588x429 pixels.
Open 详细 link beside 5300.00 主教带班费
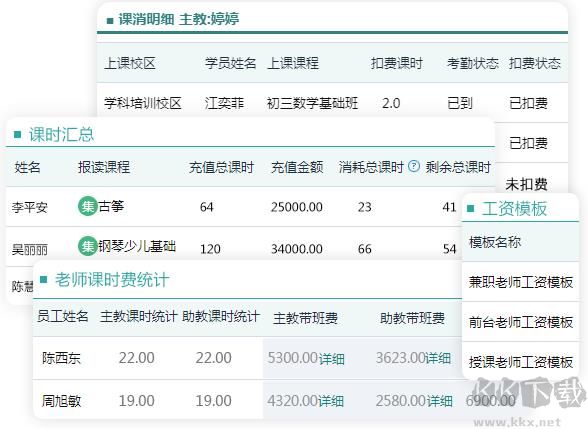coord(332,358)
